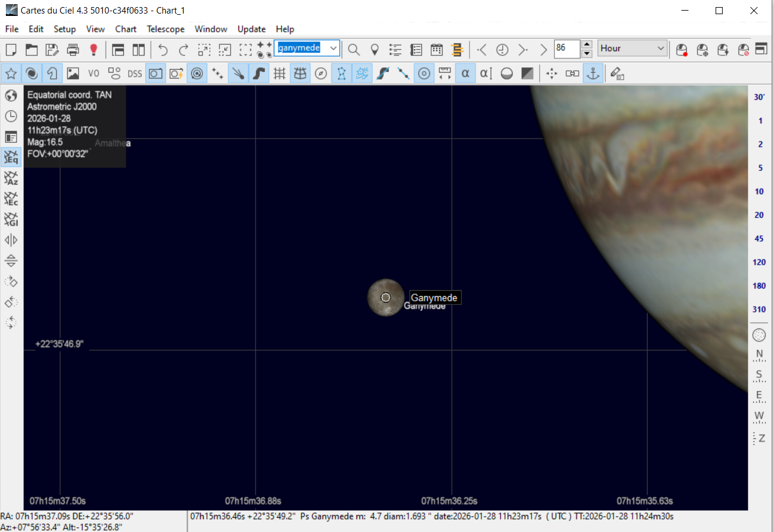The height and width of the screenshot is (532, 774).
Task: Create a new chart
Action: 11,50
